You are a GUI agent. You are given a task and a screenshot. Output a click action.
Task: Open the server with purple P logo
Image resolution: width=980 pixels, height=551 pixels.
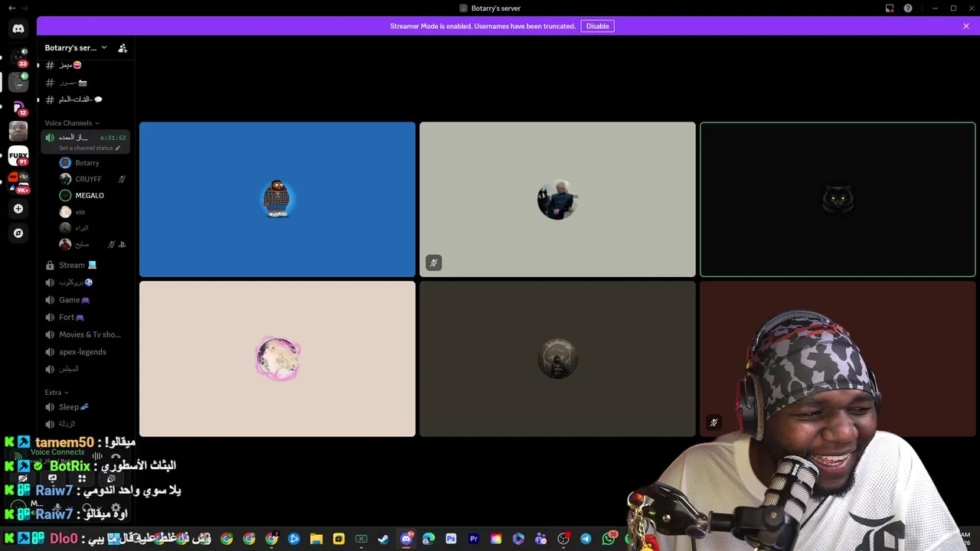tap(18, 107)
